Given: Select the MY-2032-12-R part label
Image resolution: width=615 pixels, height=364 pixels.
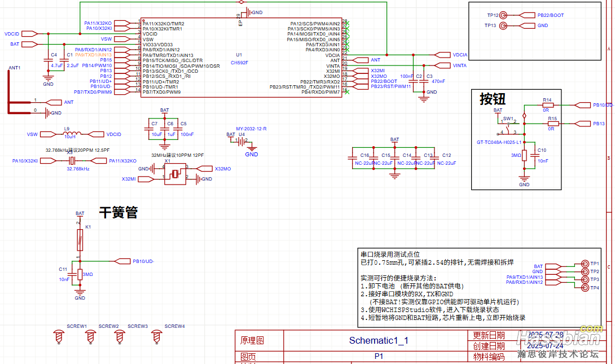Looking at the screenshot, I should coord(251,129).
